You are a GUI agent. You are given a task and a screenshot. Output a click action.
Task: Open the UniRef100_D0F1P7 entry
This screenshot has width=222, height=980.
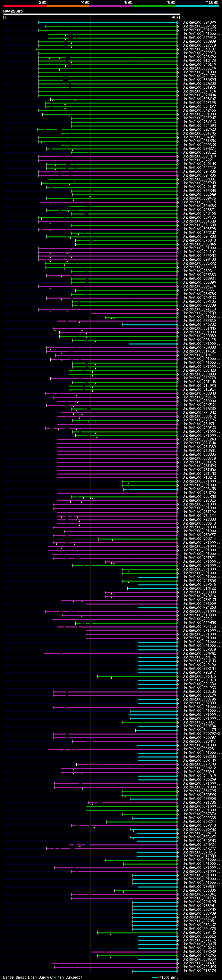tap(199, 106)
